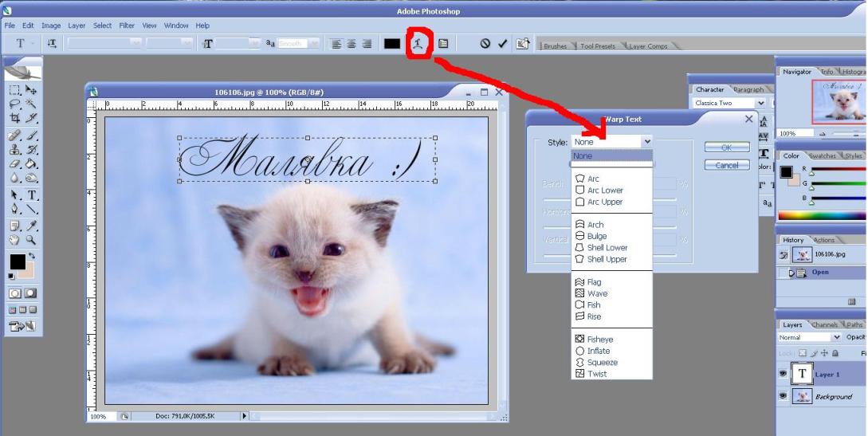Left align the text
Viewport: 868px width, 436px height.
[x=336, y=44]
